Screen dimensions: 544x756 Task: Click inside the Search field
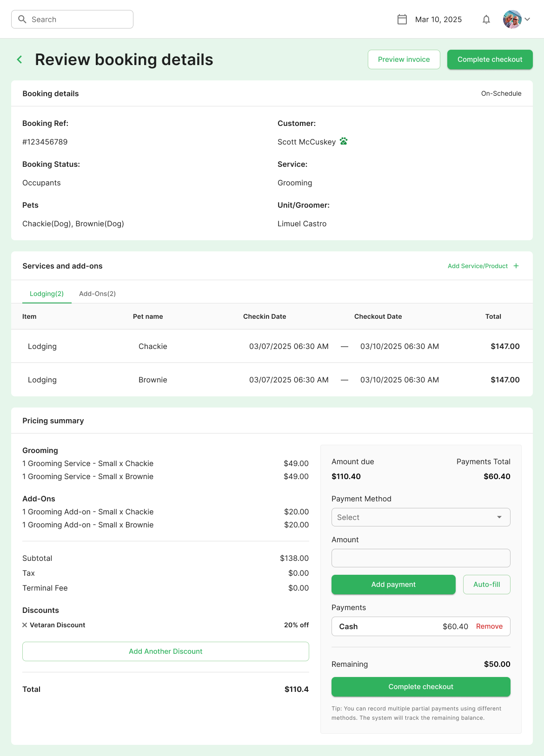[x=72, y=19]
